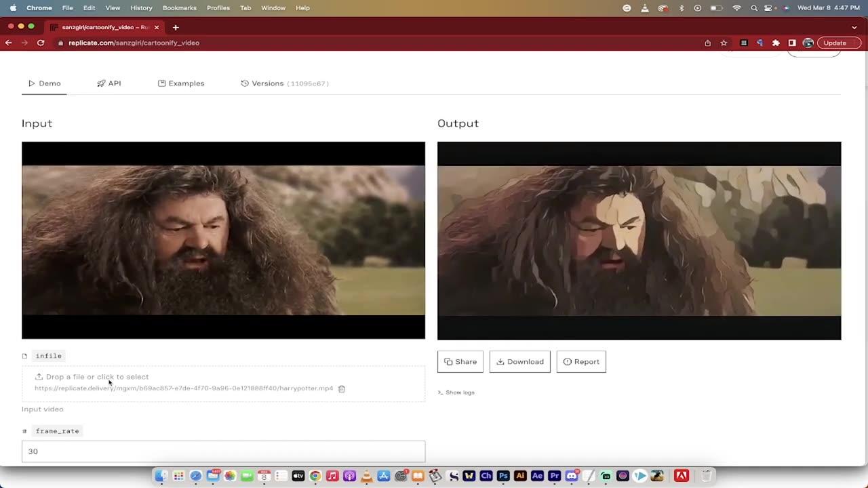Image resolution: width=868 pixels, height=488 pixels.
Task: Open Photoshop from the dock
Action: point(503,476)
